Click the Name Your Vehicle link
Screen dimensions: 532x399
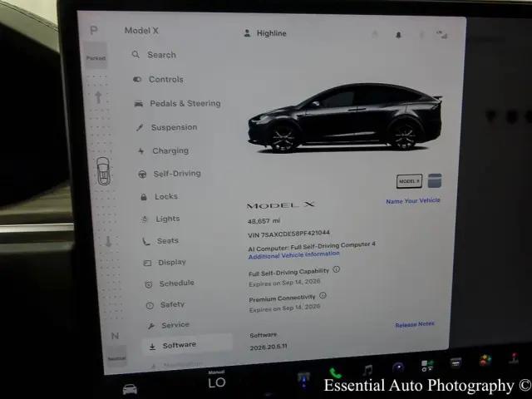(x=413, y=201)
